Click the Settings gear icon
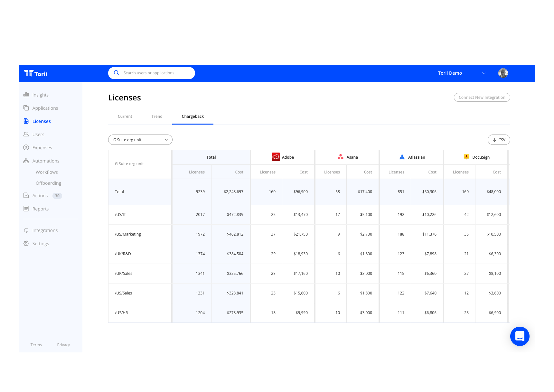 point(26,243)
